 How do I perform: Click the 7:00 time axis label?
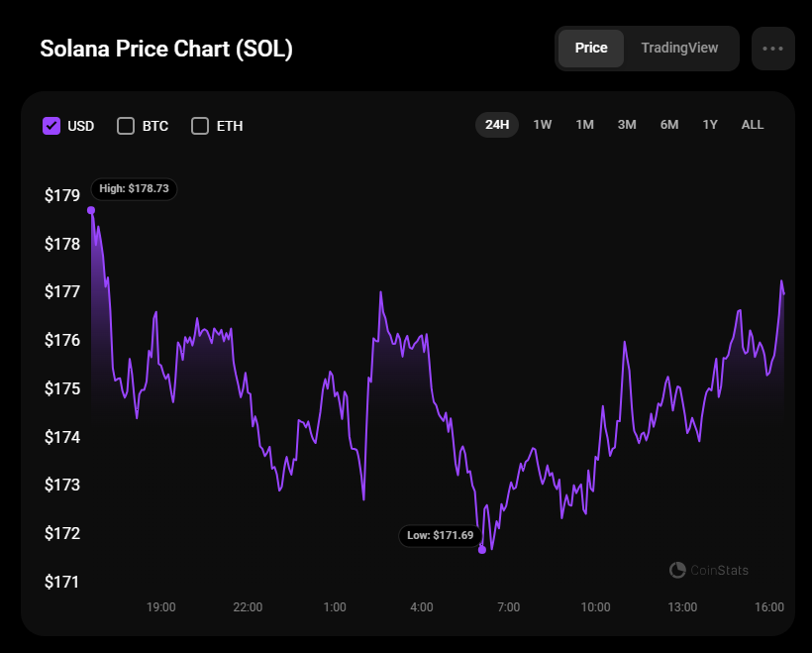tap(508, 606)
